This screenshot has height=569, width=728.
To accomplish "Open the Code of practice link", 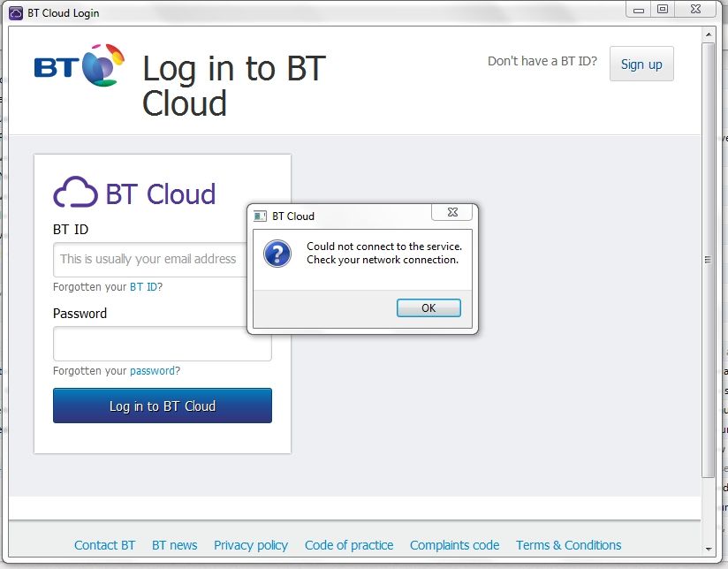I will coord(349,545).
